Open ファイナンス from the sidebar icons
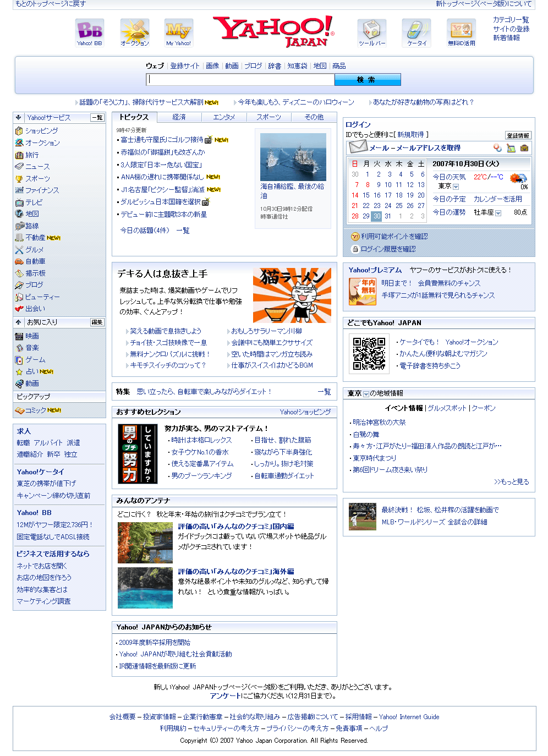The image size is (548, 756). pyautogui.click(x=19, y=190)
